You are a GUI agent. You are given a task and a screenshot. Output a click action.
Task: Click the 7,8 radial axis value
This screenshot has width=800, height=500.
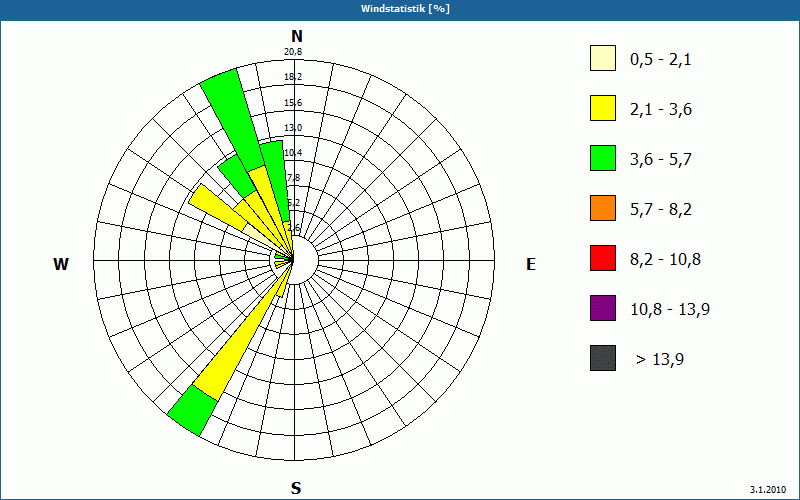(x=293, y=178)
